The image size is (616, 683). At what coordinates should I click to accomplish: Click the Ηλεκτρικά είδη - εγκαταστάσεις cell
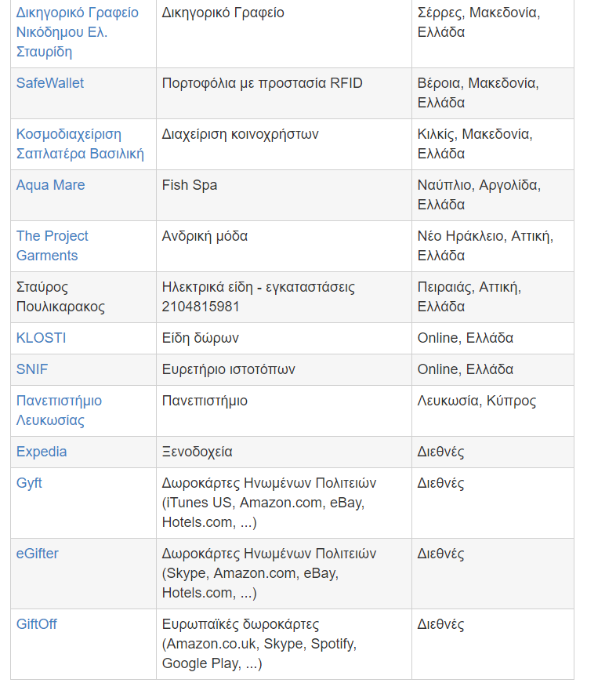tap(258, 287)
